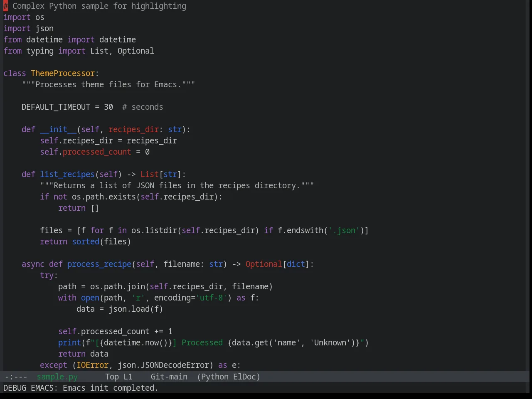
Task: Click the 'return data' statement
Action: pyautogui.click(x=83, y=354)
